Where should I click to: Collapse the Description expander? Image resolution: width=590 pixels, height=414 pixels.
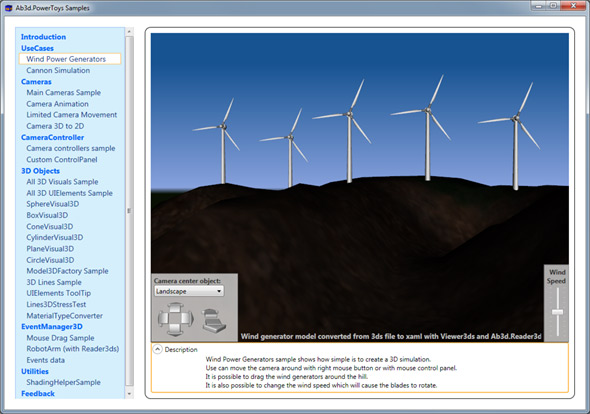(157, 349)
